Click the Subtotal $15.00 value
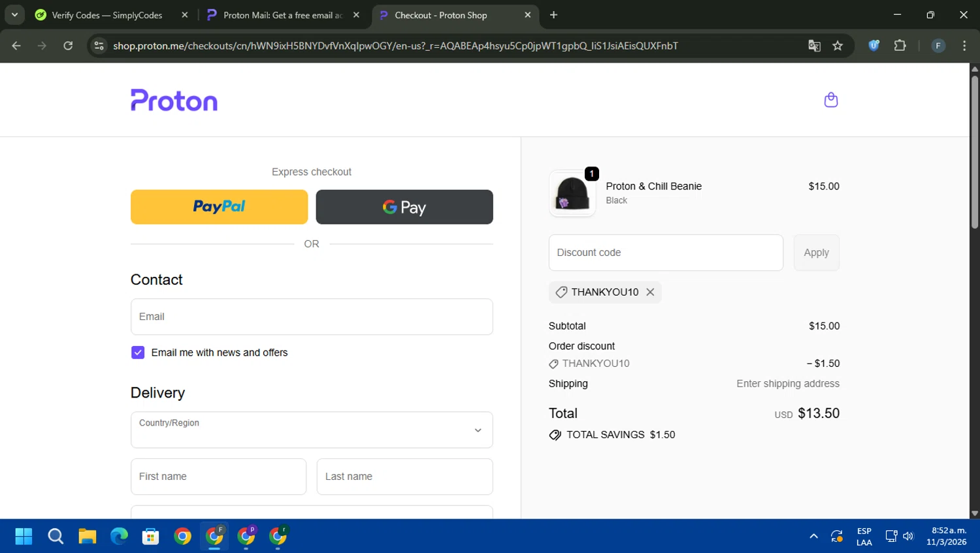The height and width of the screenshot is (553, 980). (824, 326)
